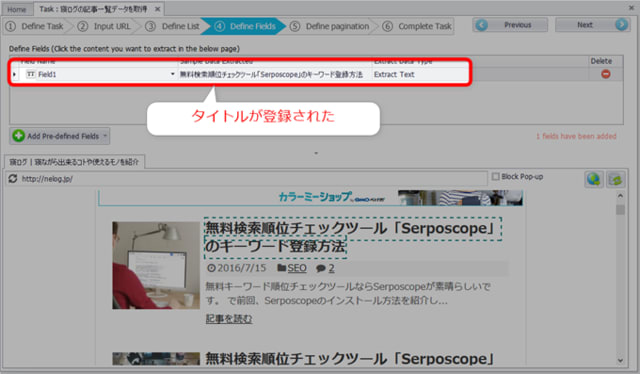Click the browser scrollbar up arrow
This screenshot has height=374, width=640.
[620, 196]
